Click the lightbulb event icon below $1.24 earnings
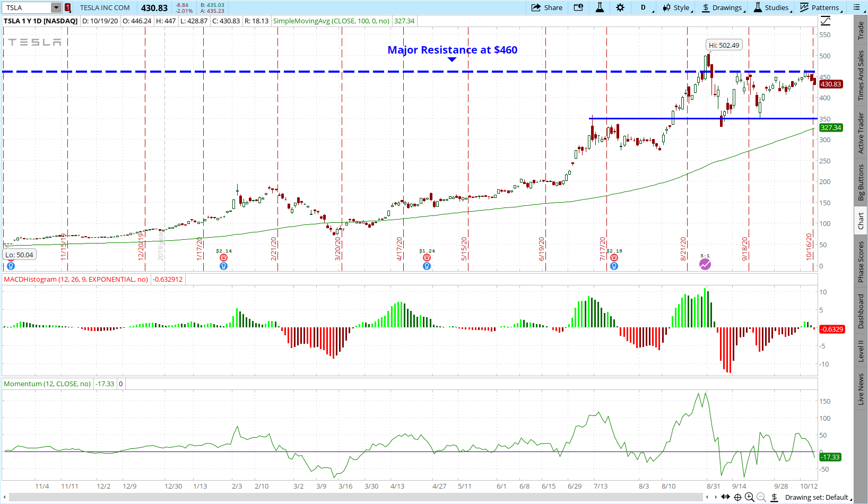868x504 pixels. (x=427, y=266)
